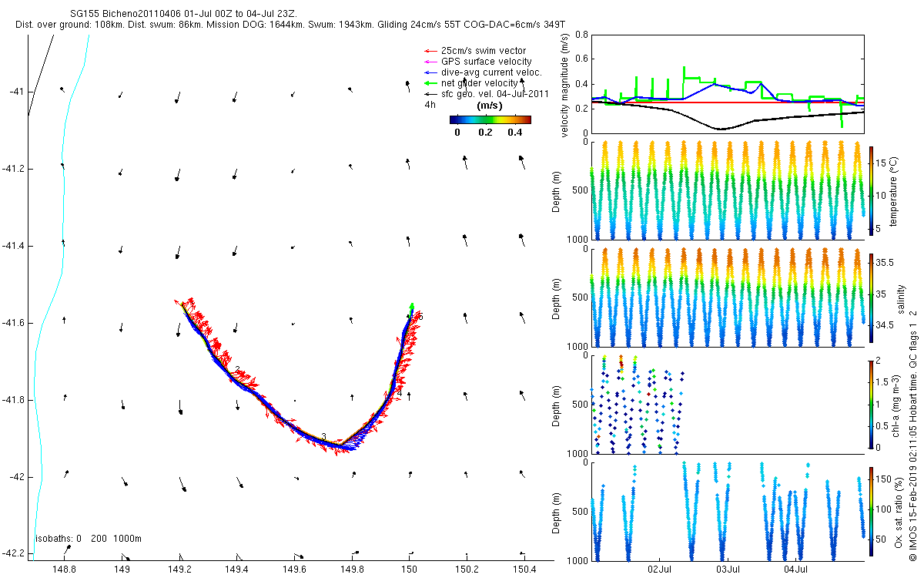Click the '149.6' longitude tick label
Image resolution: width=924 pixels, height=578 pixels.
(x=294, y=569)
